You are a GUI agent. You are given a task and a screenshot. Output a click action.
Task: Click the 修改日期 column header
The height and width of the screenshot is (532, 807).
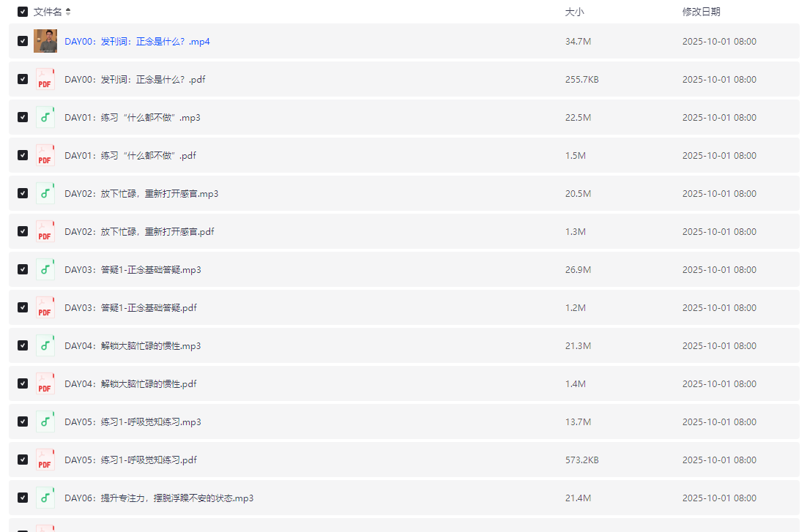coord(702,12)
